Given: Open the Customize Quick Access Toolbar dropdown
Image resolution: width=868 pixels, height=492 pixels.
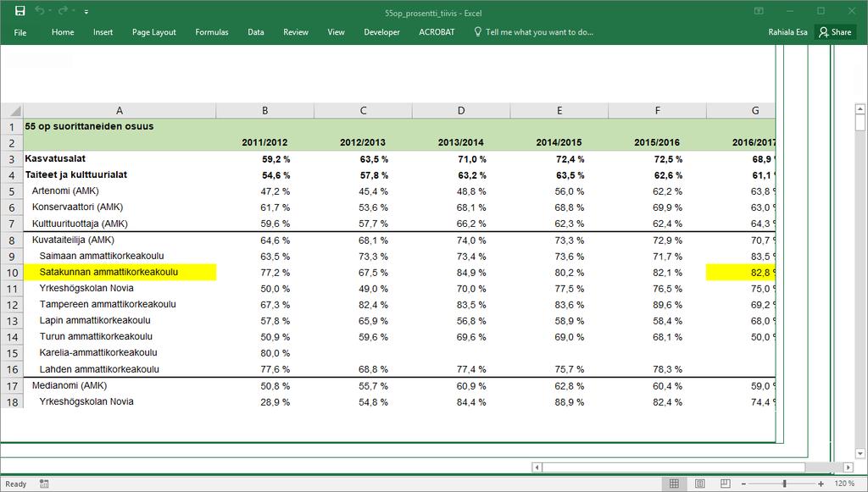Looking at the screenshot, I should pos(86,12).
